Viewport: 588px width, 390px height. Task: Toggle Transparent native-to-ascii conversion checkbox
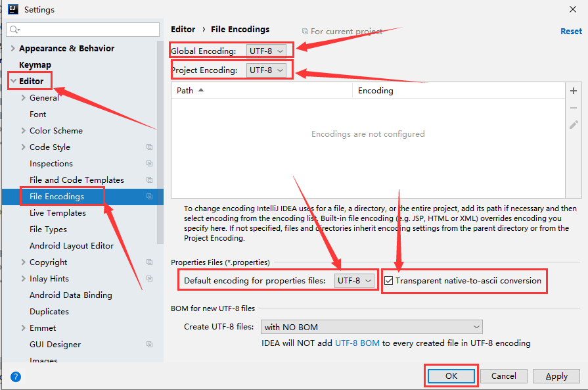pos(389,280)
